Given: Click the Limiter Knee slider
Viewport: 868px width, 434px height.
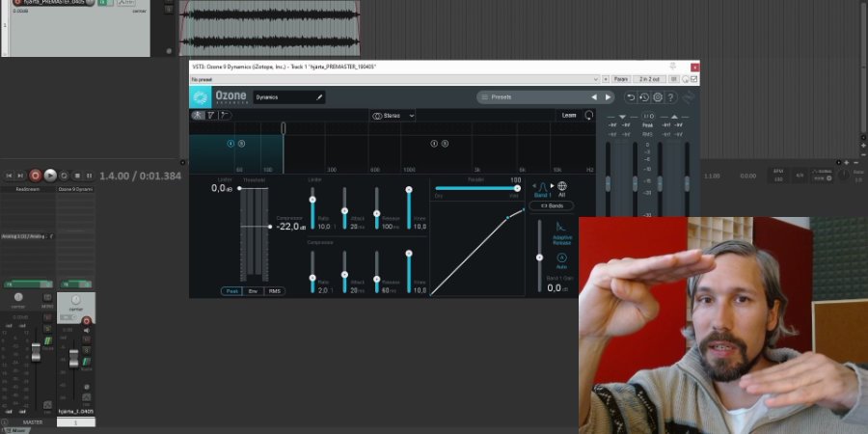Looking at the screenshot, I should pos(409,208).
